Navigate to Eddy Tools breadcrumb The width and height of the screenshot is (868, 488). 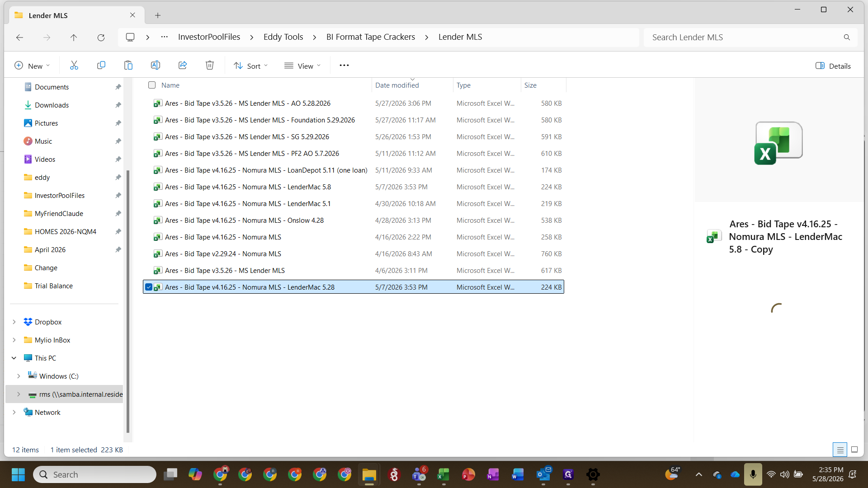283,37
